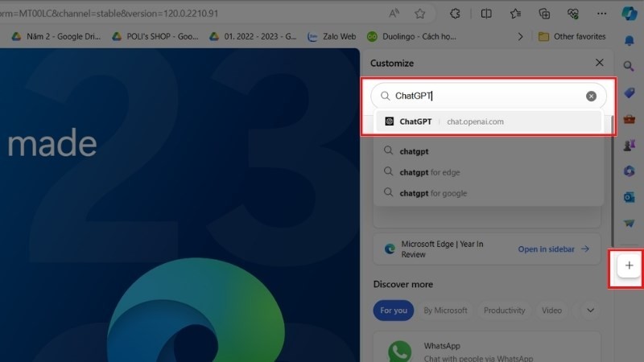Select the Microsoft Edge Year In Review item
This screenshot has height=362, width=644.
[487, 249]
